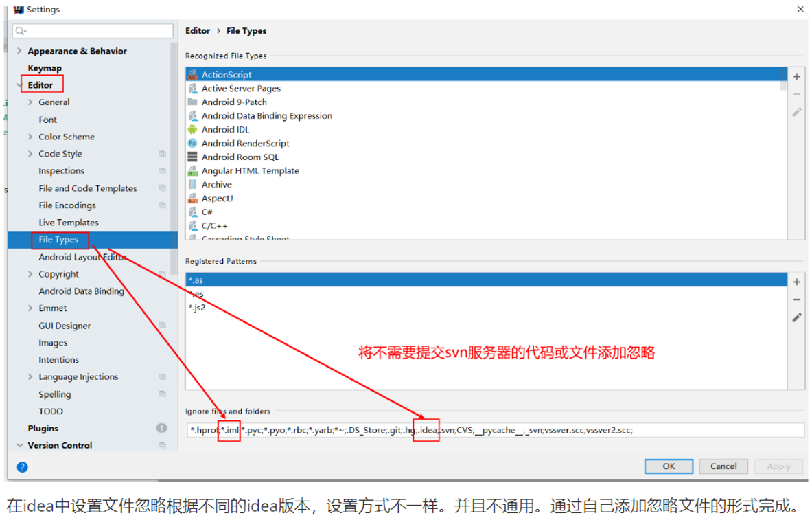Open Images settings

(x=53, y=343)
